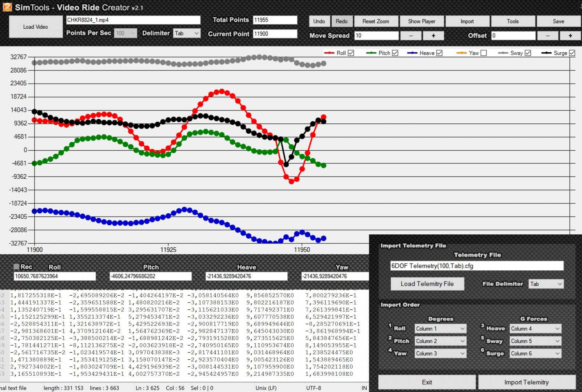Image resolution: width=582 pixels, height=392 pixels.
Task: Click the Undo button
Action: [319, 21]
